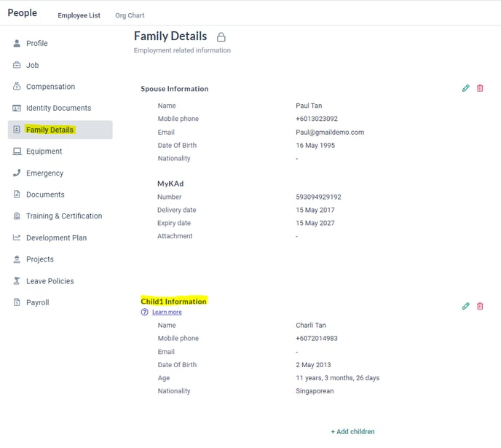Click the Add children button
The height and width of the screenshot is (448, 501).
tap(352, 431)
